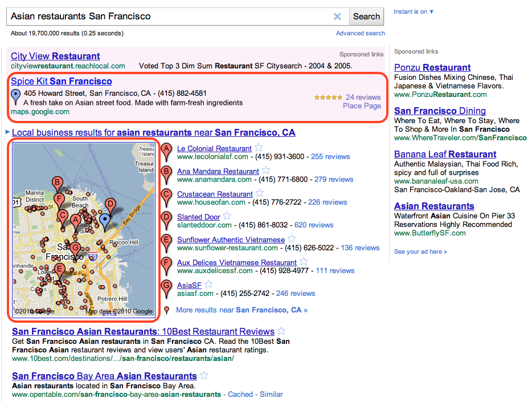The height and width of the screenshot is (402, 532).
Task: Click marker D beside Slanted Door
Action: pyautogui.click(x=166, y=220)
